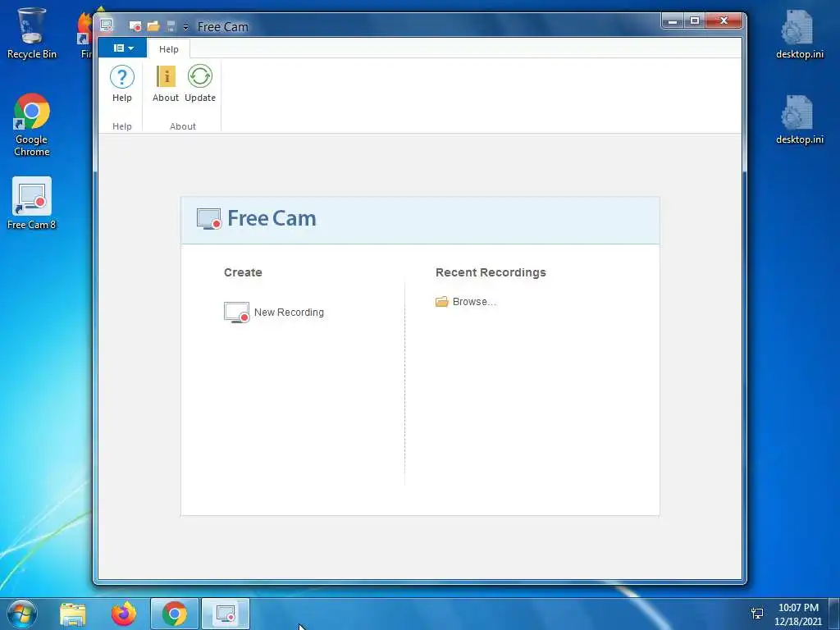Viewport: 840px width, 630px height.
Task: Click the Free Cam title bar app icon
Action: point(107,25)
